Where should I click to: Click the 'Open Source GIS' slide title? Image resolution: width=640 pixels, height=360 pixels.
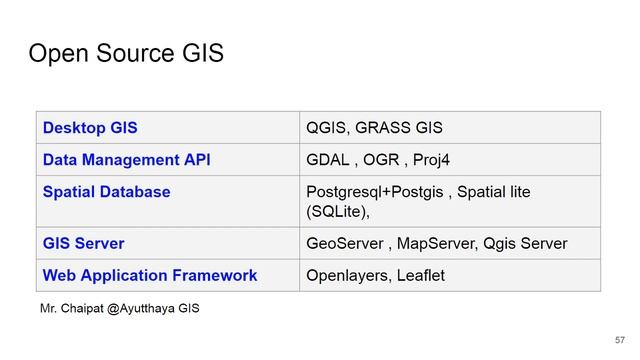[126, 53]
